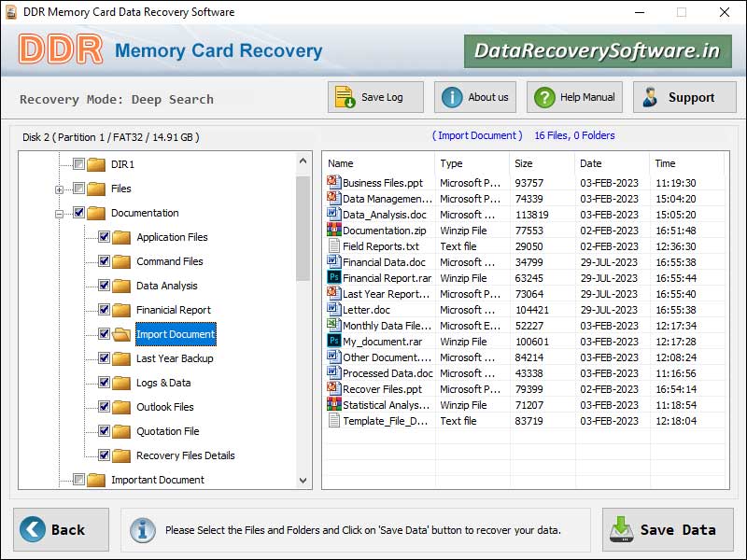Uncheck the Application Files checkbox
The width and height of the screenshot is (747, 560).
click(103, 236)
